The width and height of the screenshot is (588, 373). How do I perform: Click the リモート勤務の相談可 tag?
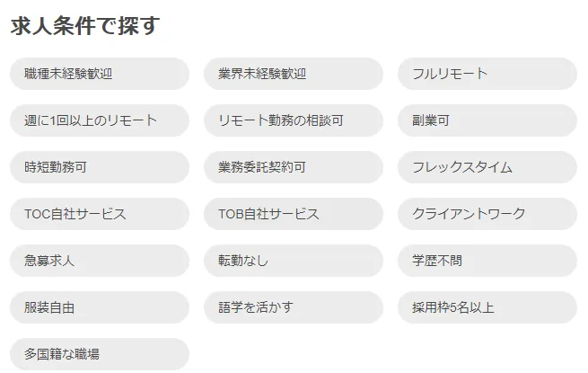[294, 120]
